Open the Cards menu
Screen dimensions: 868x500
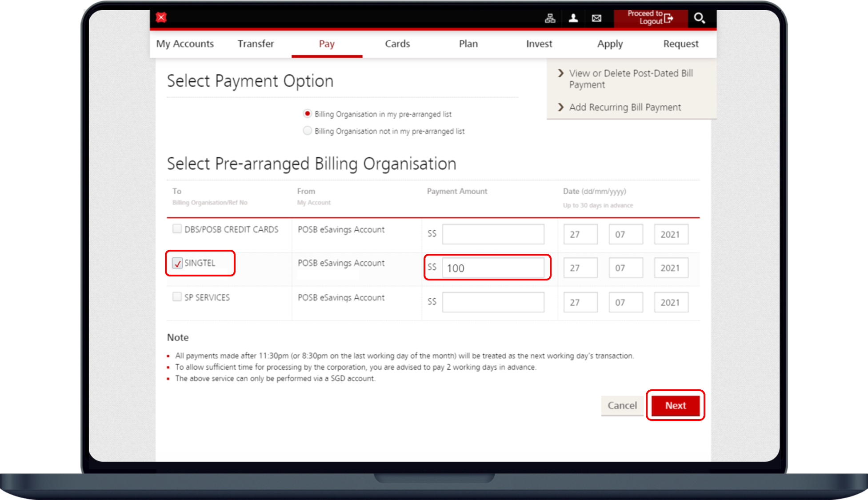[397, 44]
